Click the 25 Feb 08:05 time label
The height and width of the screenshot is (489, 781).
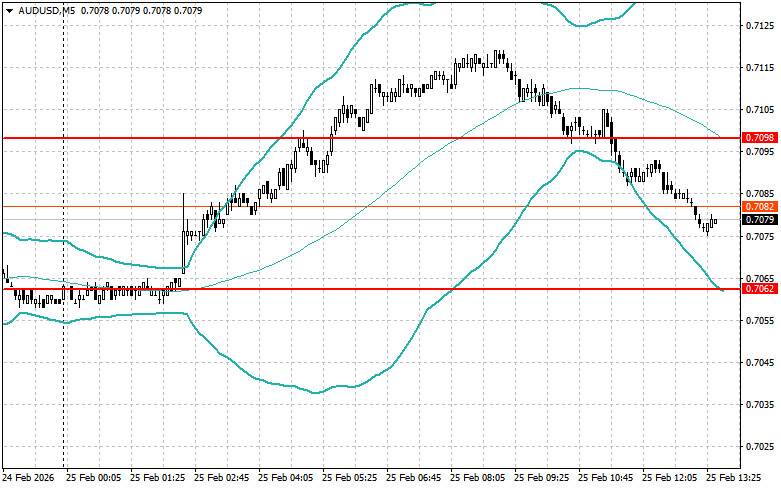tap(477, 478)
